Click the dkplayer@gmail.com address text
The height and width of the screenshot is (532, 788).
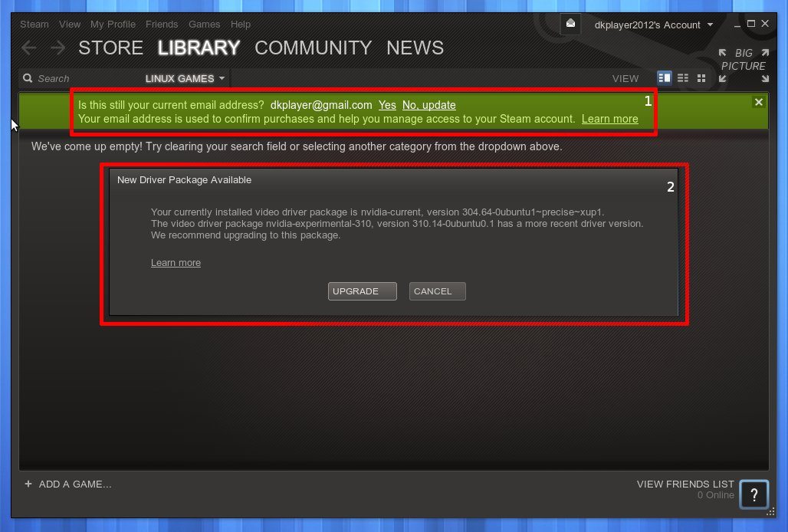[321, 105]
